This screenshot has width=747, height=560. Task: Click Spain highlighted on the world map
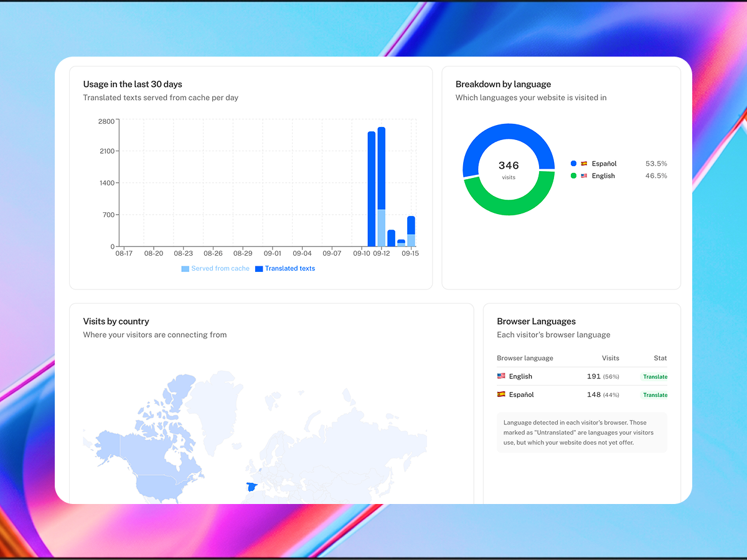tap(251, 487)
